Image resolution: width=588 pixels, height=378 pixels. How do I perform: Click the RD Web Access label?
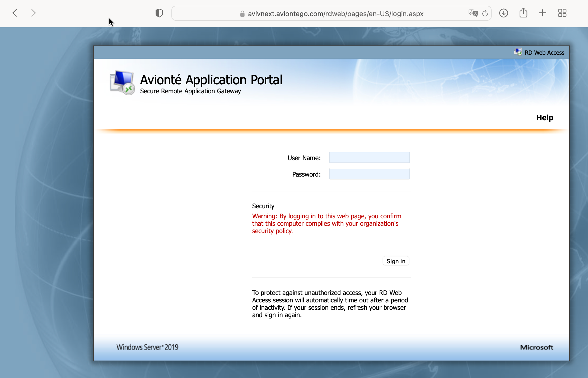(544, 53)
